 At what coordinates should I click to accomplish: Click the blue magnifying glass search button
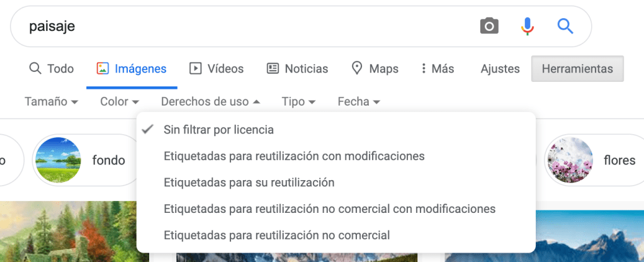click(x=565, y=26)
